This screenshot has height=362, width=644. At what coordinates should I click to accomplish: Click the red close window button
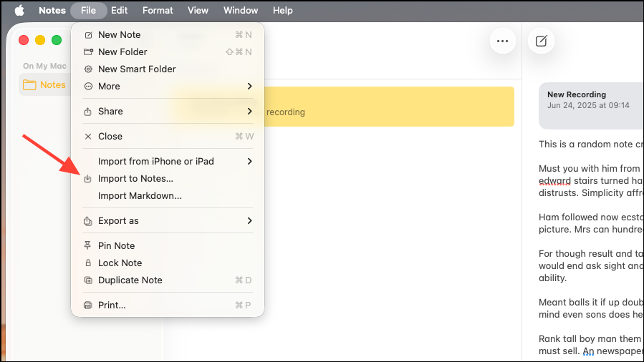pos(24,40)
